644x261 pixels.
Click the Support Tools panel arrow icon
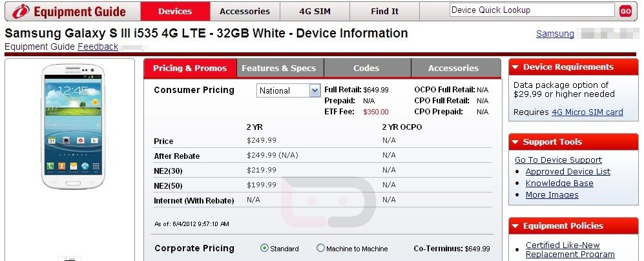coord(515,142)
